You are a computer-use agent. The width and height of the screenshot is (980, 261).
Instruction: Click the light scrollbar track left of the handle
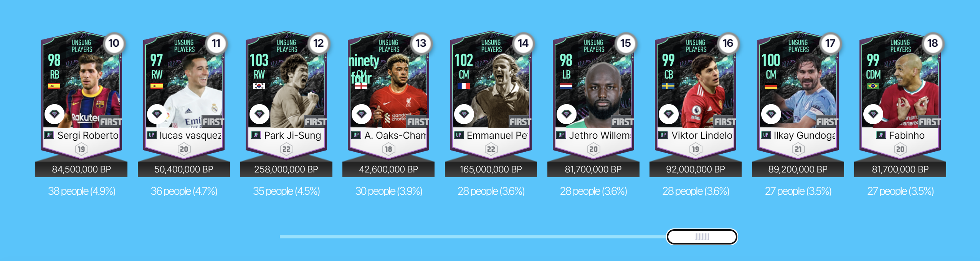tap(473, 237)
